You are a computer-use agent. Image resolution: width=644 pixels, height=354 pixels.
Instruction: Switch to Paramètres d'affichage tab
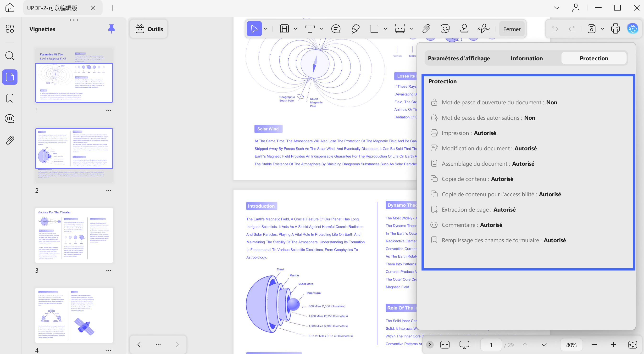pos(459,58)
